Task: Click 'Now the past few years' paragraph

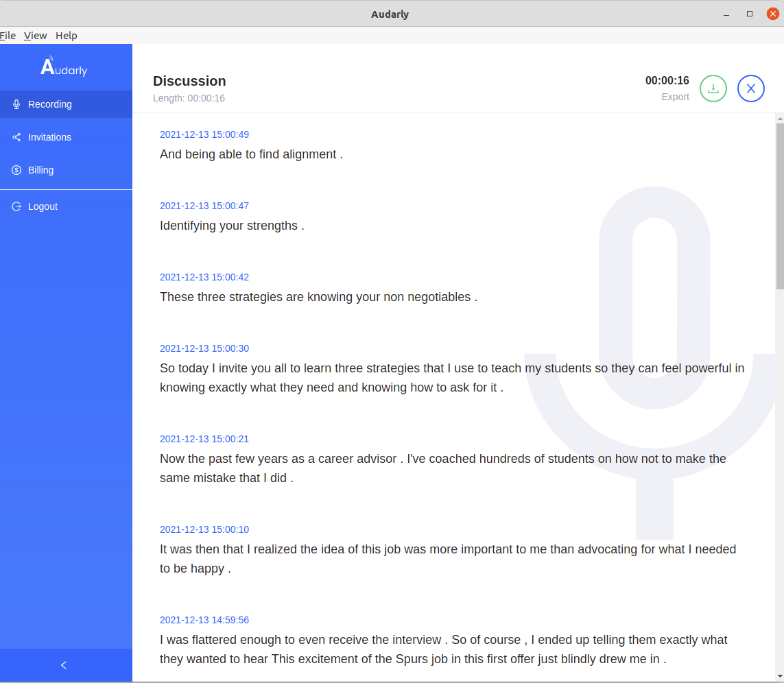Action: [x=443, y=468]
